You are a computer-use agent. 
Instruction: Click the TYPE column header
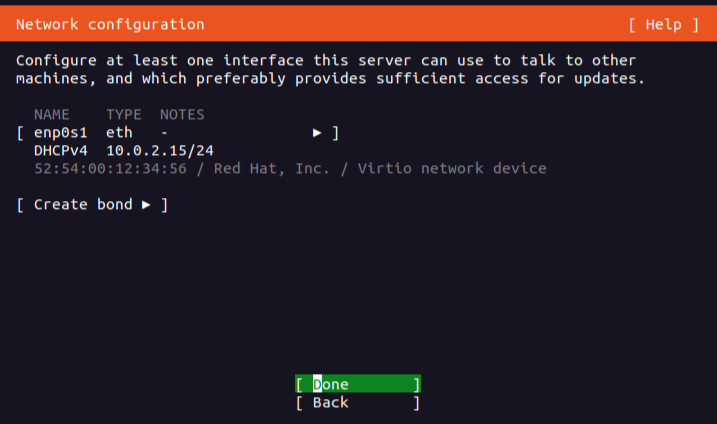click(124, 115)
